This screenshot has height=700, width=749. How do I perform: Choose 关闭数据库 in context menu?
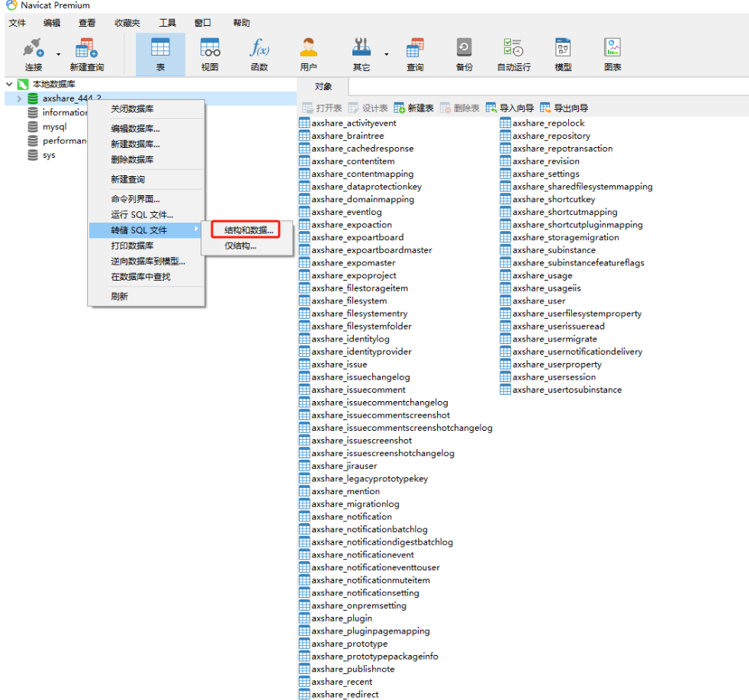(x=146, y=109)
